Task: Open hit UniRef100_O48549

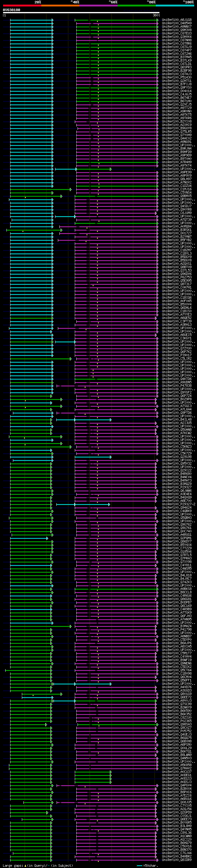Action: 177,23
